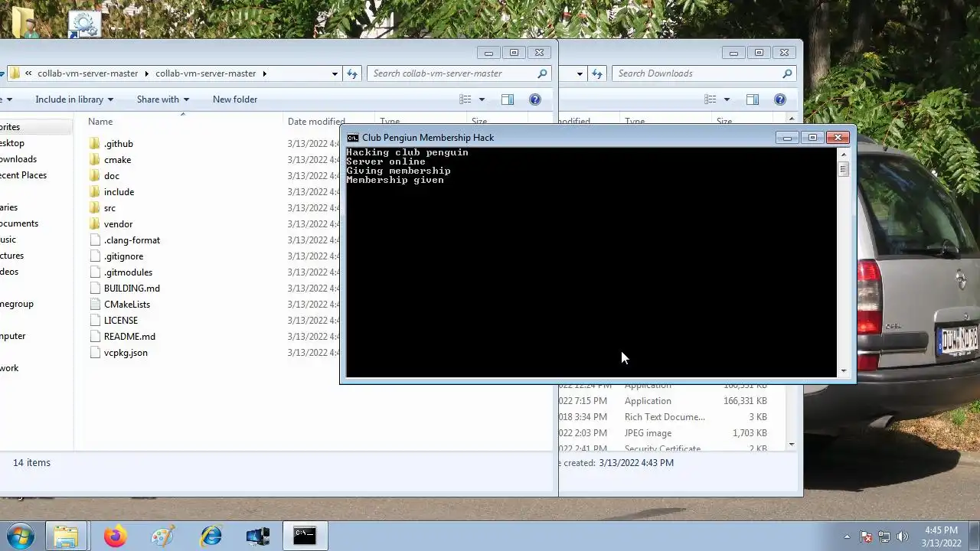Click refresh button in collab-vm-server-master window
Image resolution: width=980 pixels, height=551 pixels.
352,73
